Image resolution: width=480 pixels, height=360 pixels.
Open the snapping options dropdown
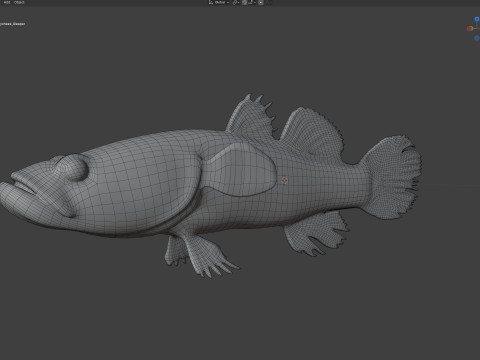tap(252, 2)
